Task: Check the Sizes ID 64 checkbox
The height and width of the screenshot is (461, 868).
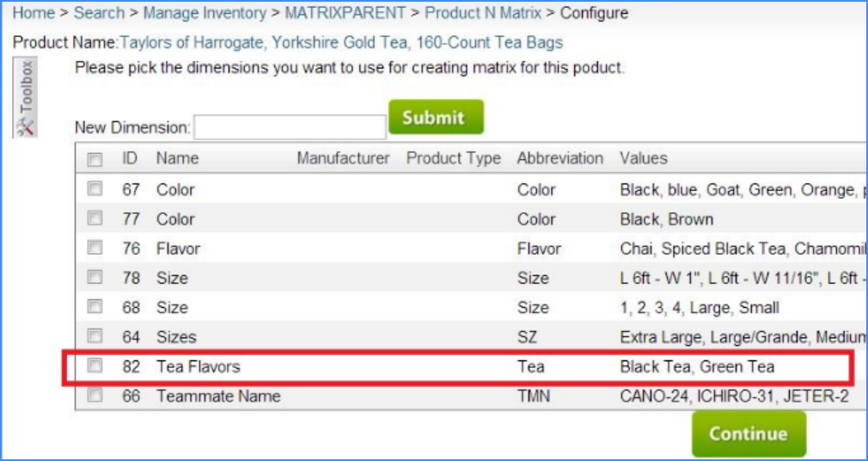Action: (95, 336)
